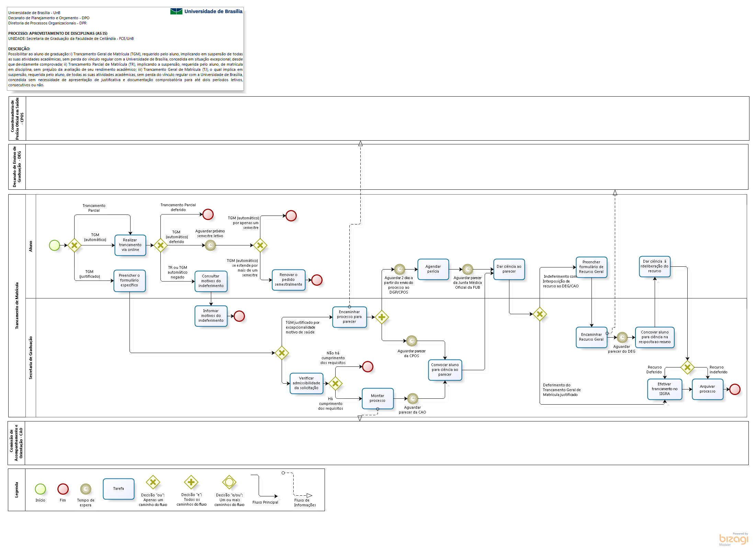Click the first gateway after the start event
The image size is (756, 550).
[74, 245]
